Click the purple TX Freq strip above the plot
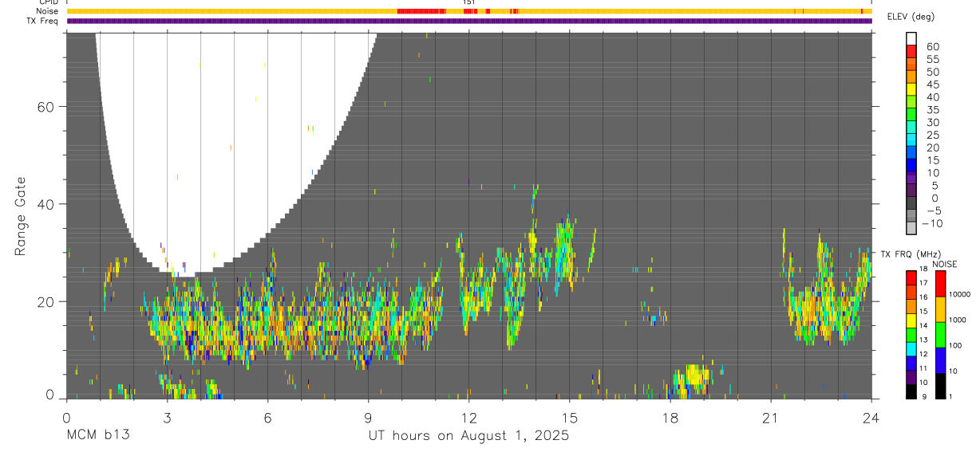This screenshot has width=980, height=452. coord(468,21)
